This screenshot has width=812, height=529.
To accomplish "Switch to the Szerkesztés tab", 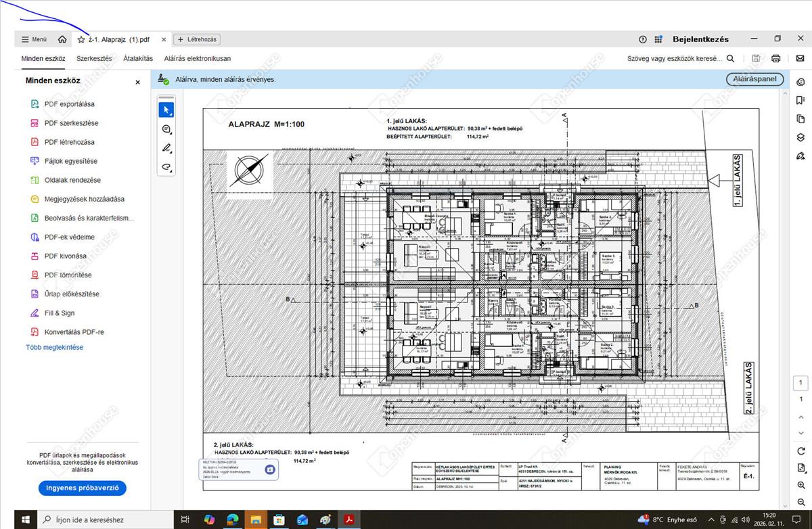I will click(x=94, y=59).
